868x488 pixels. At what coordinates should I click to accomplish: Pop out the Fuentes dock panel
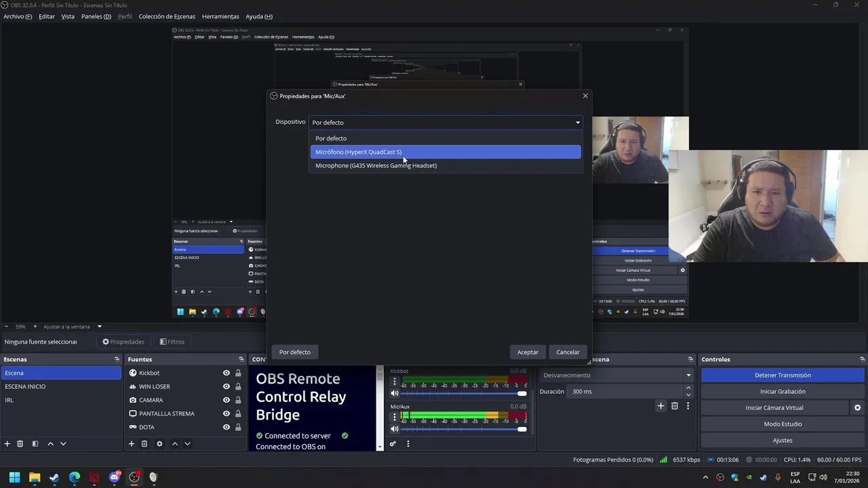[241, 359]
